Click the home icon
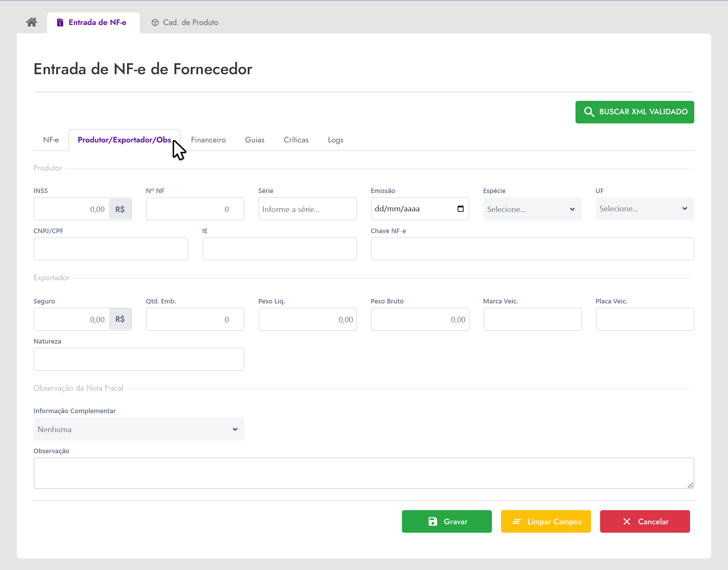The width and height of the screenshot is (728, 570). [x=32, y=22]
